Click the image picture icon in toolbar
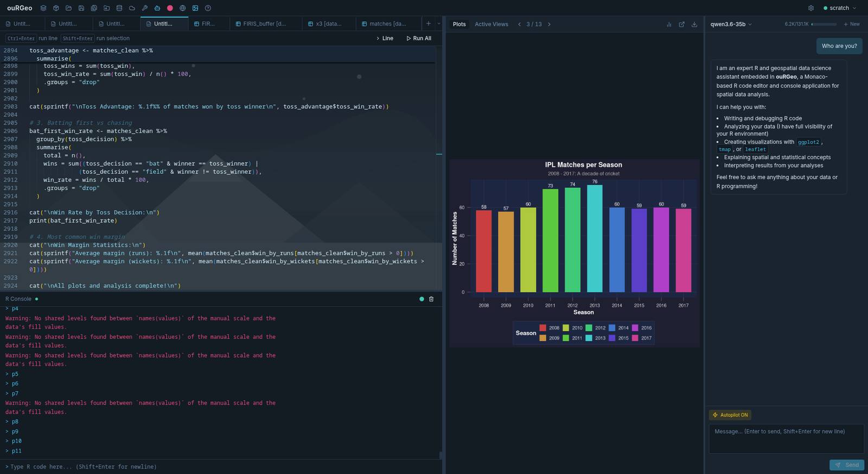This screenshot has width=868, height=474. (x=195, y=8)
